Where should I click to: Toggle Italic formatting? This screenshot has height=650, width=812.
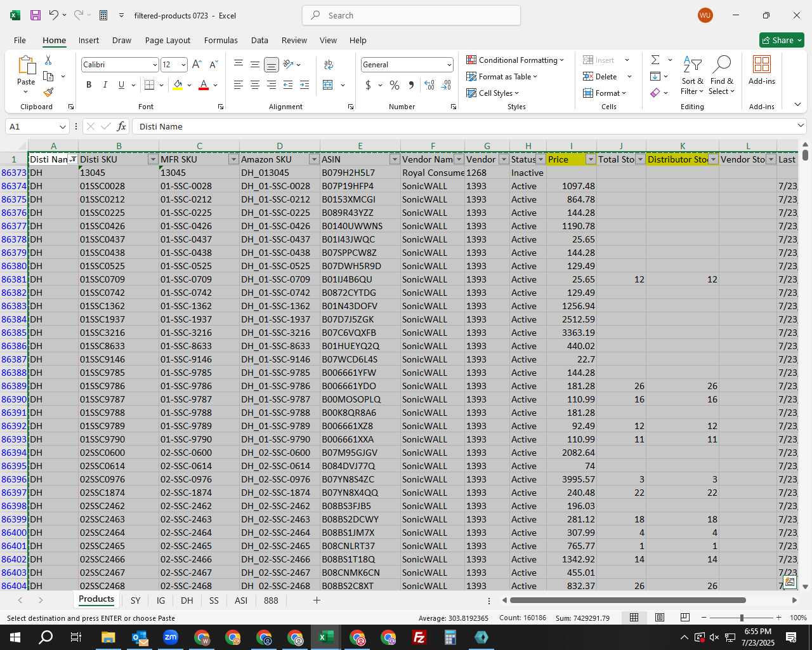(x=105, y=85)
